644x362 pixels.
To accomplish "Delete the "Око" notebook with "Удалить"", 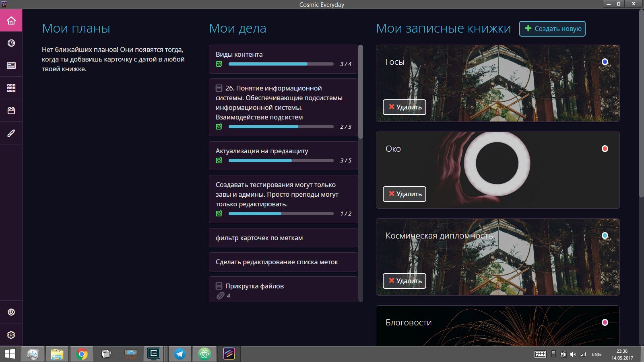I will tap(405, 194).
